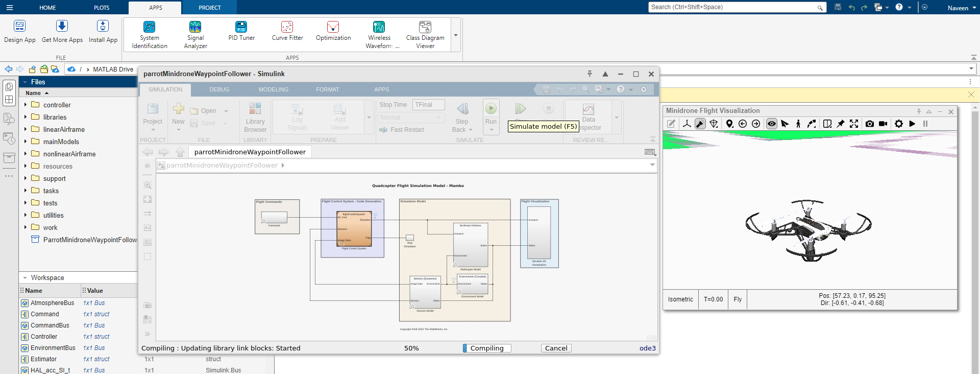
Task: Open the PID Tuner app
Action: (241, 31)
